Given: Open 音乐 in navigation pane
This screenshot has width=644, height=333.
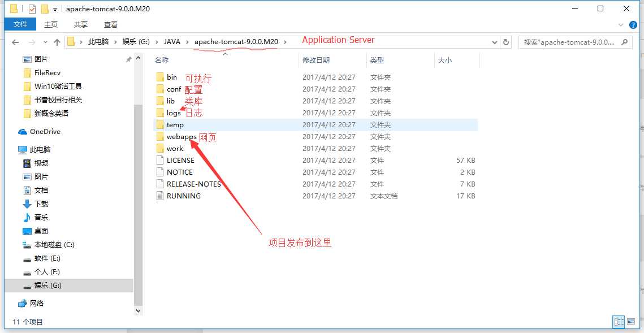Looking at the screenshot, I should (x=36, y=218).
